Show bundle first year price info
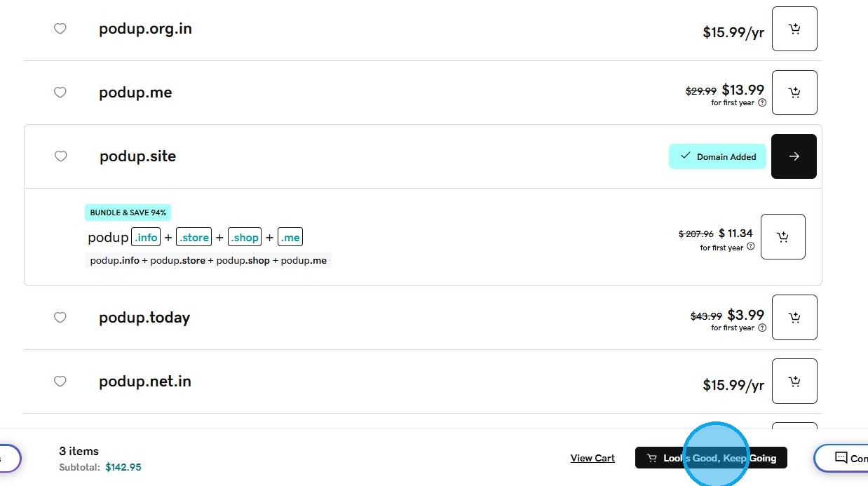Image resolution: width=868 pixels, height=486 pixels. point(751,247)
